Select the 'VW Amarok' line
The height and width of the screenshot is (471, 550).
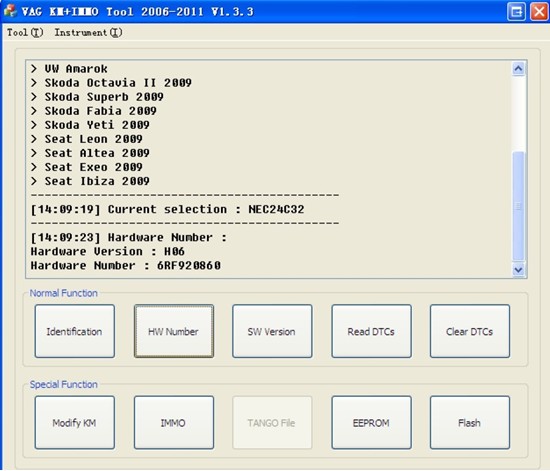(69, 69)
